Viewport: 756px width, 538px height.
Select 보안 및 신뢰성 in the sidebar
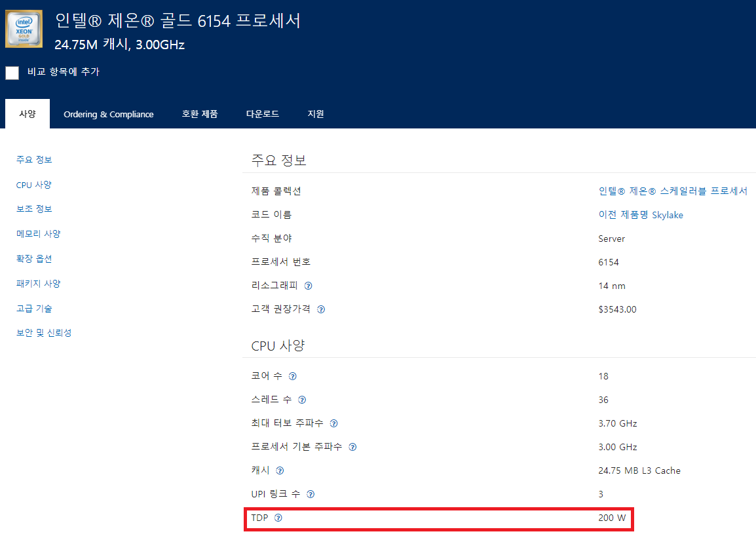coord(44,333)
